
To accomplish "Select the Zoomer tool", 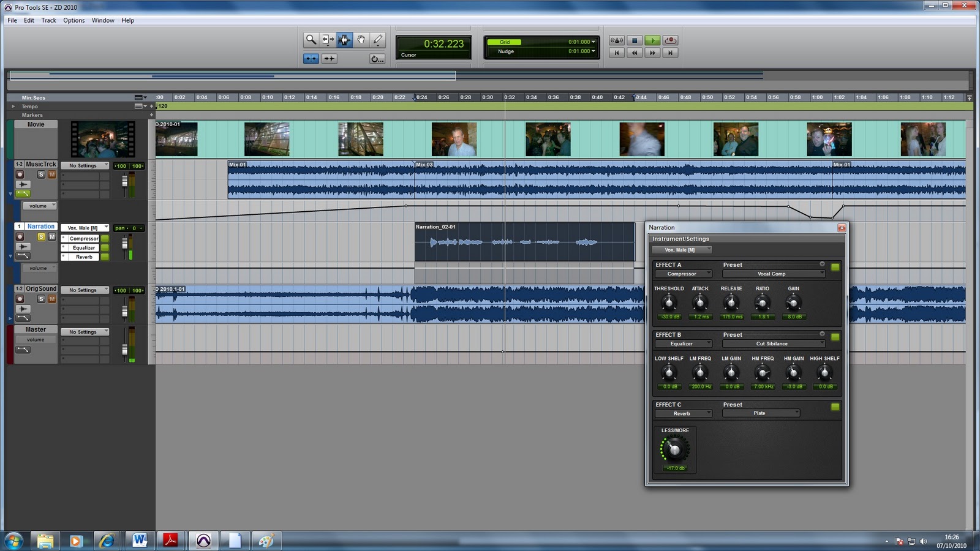I will (310, 39).
